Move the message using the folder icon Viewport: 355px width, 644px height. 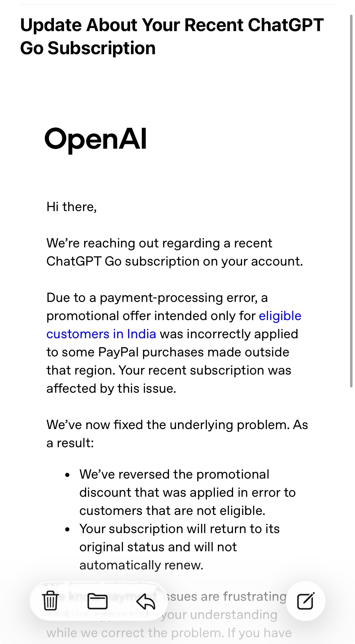[x=97, y=601]
